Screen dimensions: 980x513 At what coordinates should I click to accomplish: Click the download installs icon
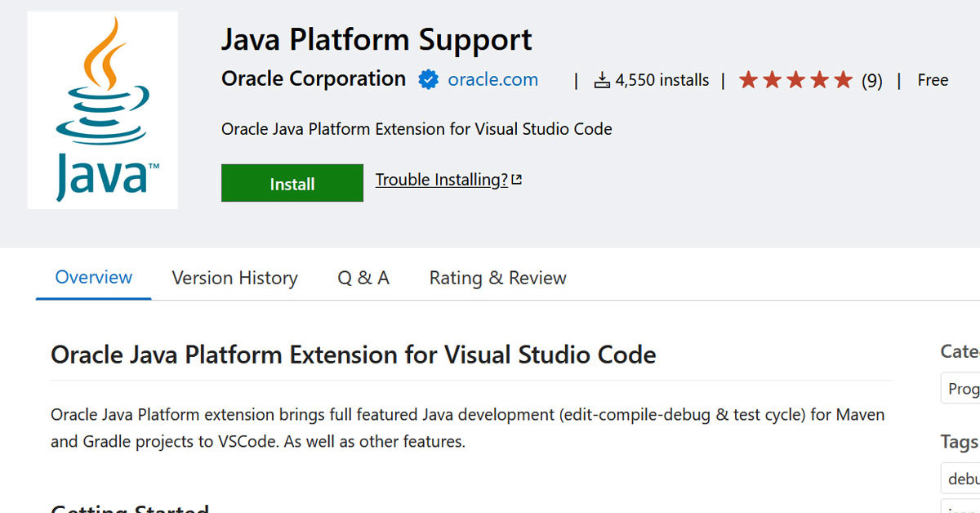(602, 80)
